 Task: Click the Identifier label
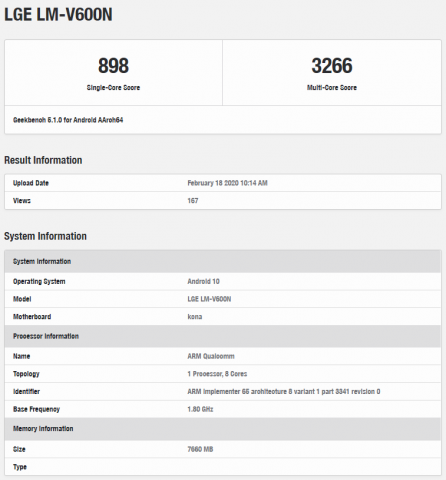(26, 392)
